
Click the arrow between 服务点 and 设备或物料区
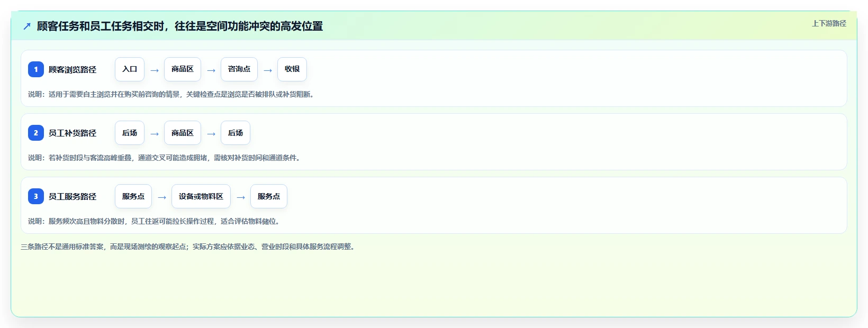[162, 197]
